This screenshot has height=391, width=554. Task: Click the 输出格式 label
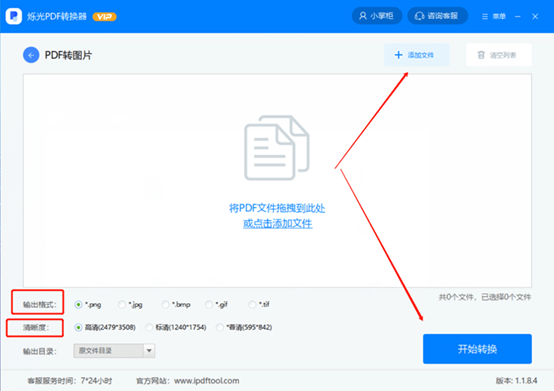(x=40, y=305)
